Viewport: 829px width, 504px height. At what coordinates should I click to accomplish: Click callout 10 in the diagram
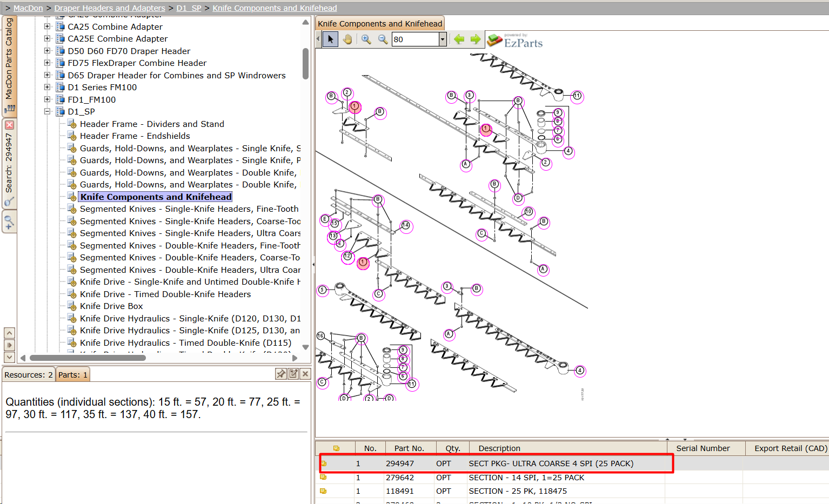pyautogui.click(x=529, y=212)
